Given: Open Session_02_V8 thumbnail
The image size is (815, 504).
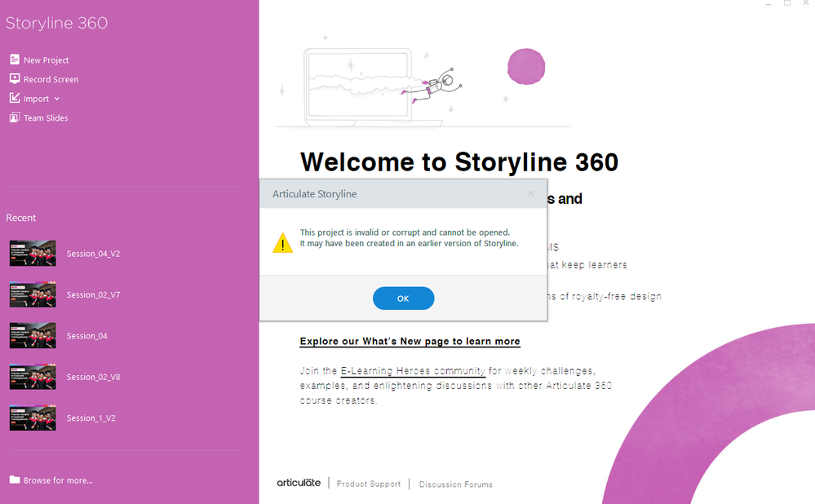Looking at the screenshot, I should (33, 377).
